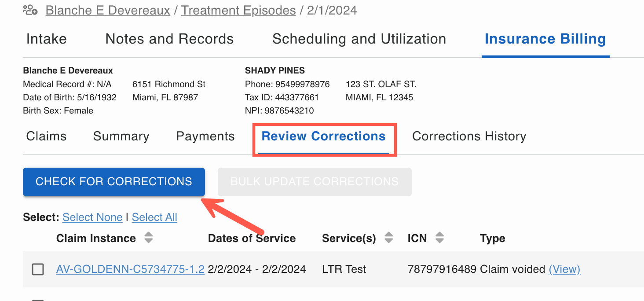Go to Scheduling and Utilization tab

(x=359, y=39)
